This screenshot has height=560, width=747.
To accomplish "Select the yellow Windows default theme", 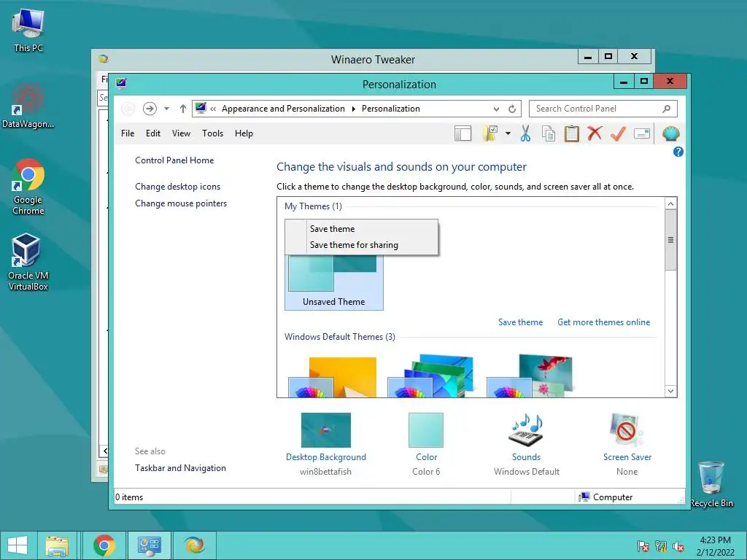I will pos(333,377).
